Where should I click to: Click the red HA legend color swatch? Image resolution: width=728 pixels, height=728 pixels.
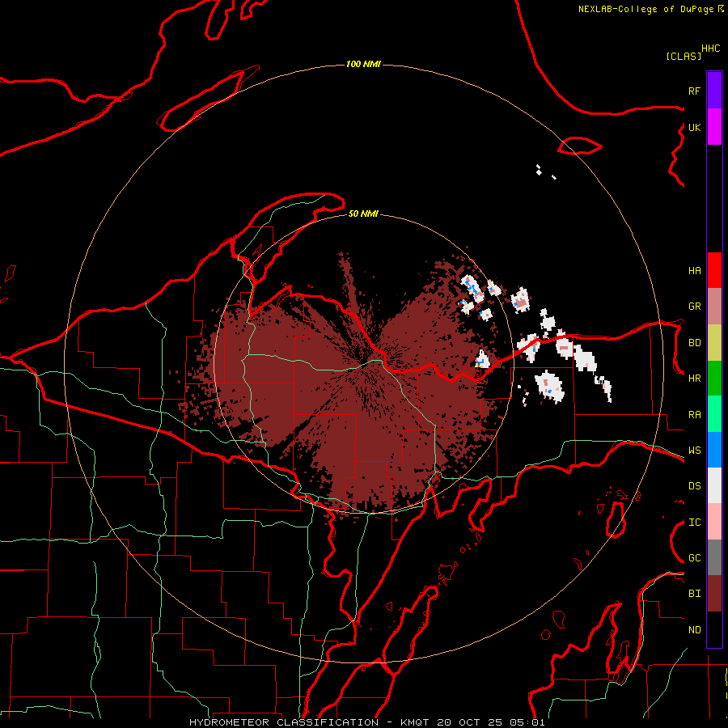coord(714,270)
